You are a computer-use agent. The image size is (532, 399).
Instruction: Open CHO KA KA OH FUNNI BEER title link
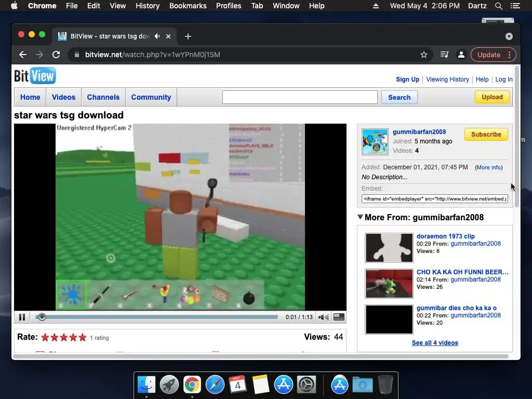point(462,272)
